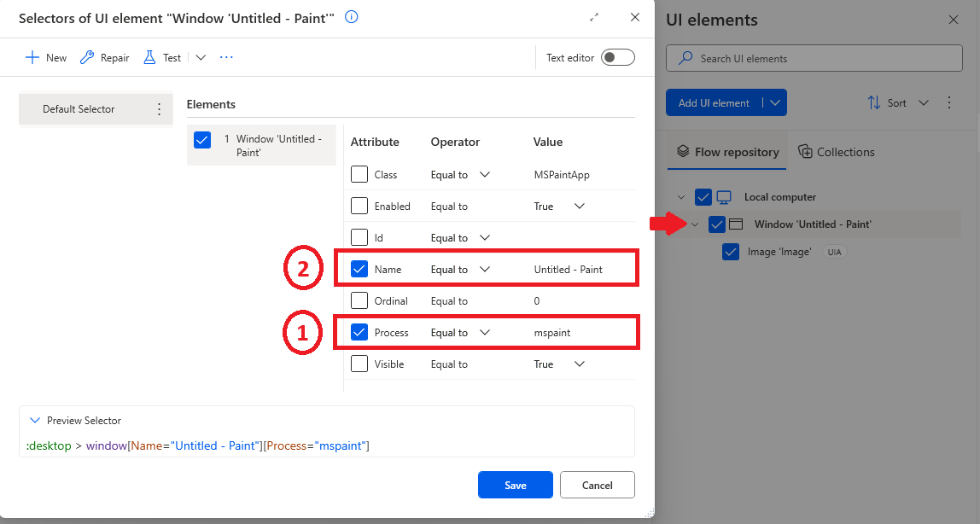Enable the Text editor toggle
Viewport: 980px width, 524px height.
(x=617, y=57)
